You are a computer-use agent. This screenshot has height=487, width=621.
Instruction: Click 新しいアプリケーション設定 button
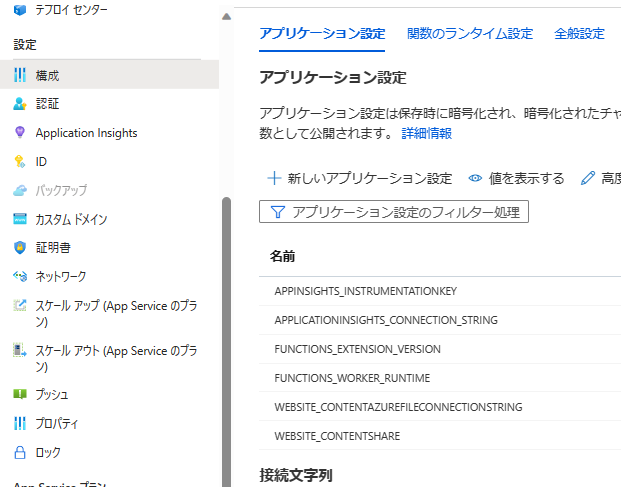(360, 178)
